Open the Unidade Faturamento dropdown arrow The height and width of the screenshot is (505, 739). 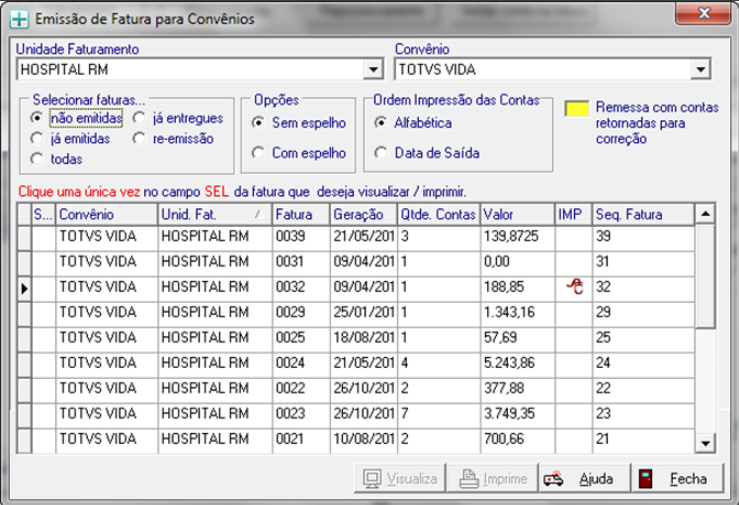(373, 70)
